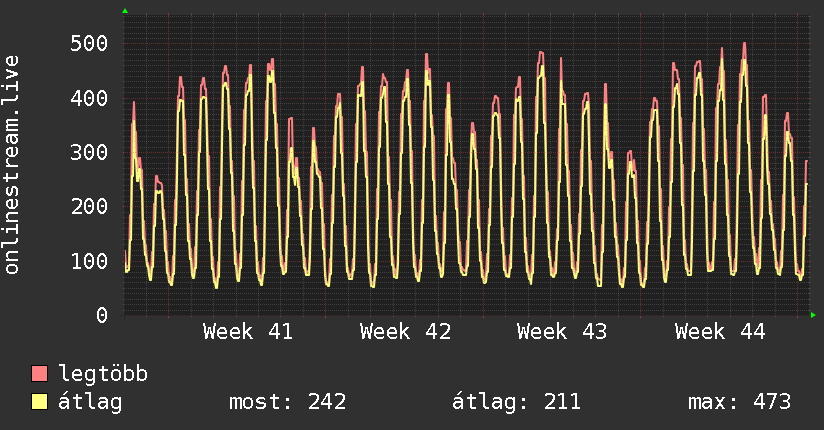Image resolution: width=824 pixels, height=430 pixels.
Task: Click the 200 y-axis label
Action: [x=89, y=206]
